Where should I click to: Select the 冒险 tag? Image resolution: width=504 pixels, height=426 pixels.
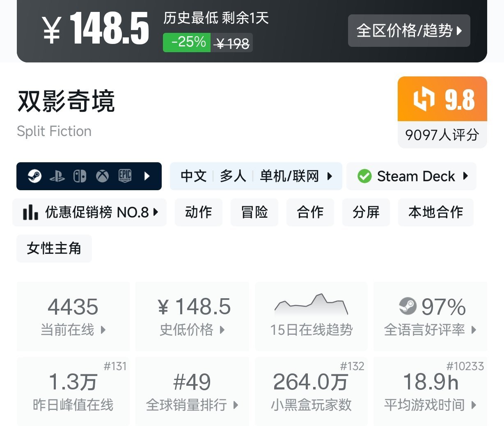[254, 212]
